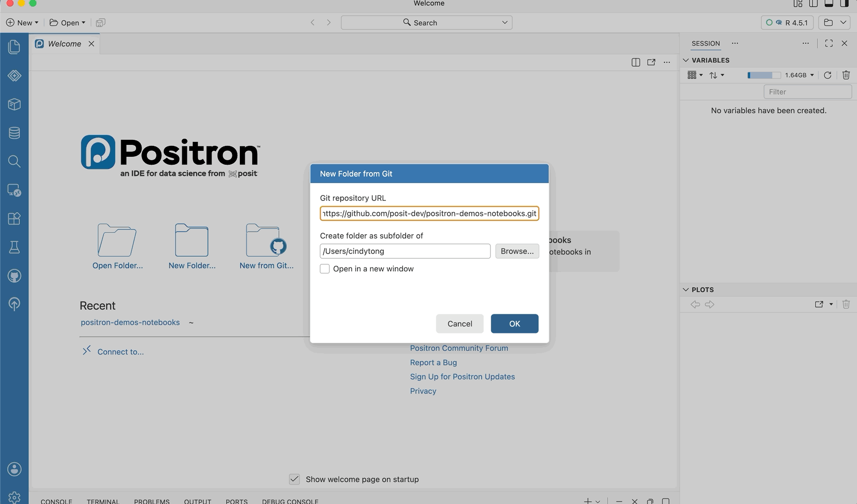
Task: Open the Manage gear icon
Action: [14, 497]
